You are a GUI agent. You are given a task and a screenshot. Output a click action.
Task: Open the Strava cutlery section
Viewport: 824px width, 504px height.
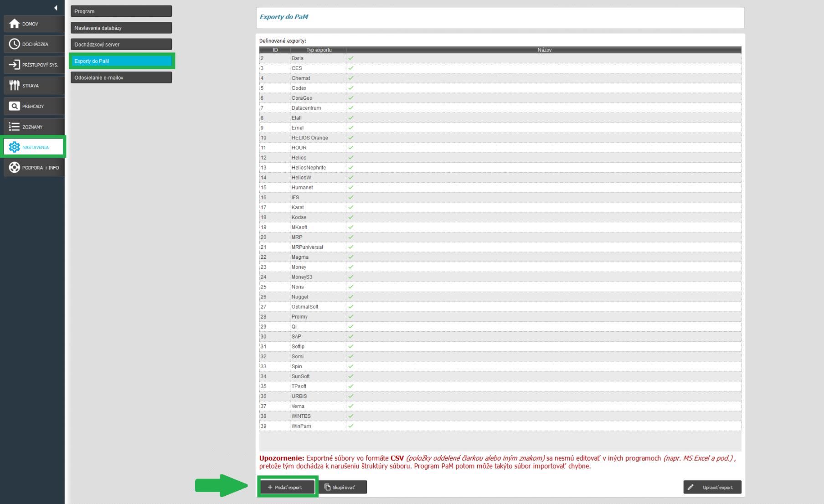[x=34, y=86]
